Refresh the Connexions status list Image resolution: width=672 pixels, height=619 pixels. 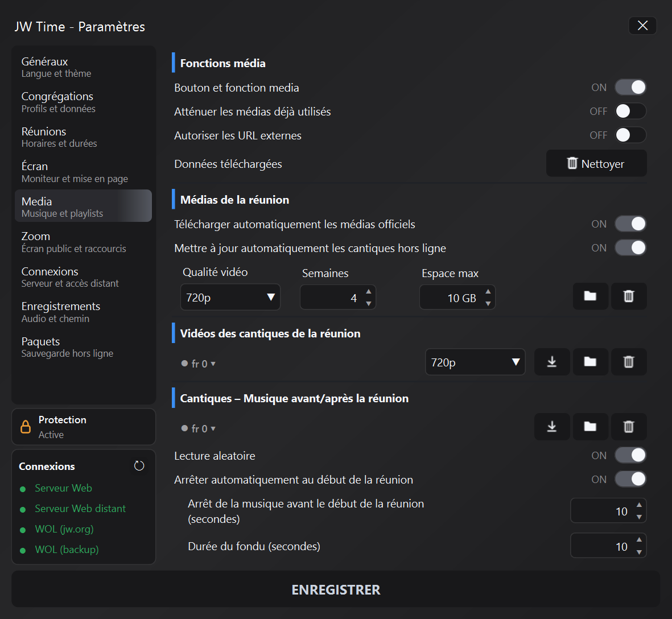point(139,465)
